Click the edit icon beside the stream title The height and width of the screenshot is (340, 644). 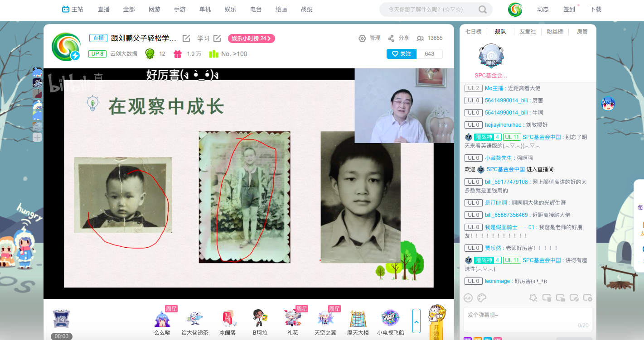point(186,38)
